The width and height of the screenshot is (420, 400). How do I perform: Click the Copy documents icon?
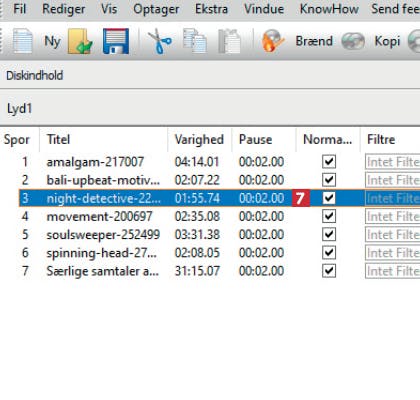(x=195, y=41)
